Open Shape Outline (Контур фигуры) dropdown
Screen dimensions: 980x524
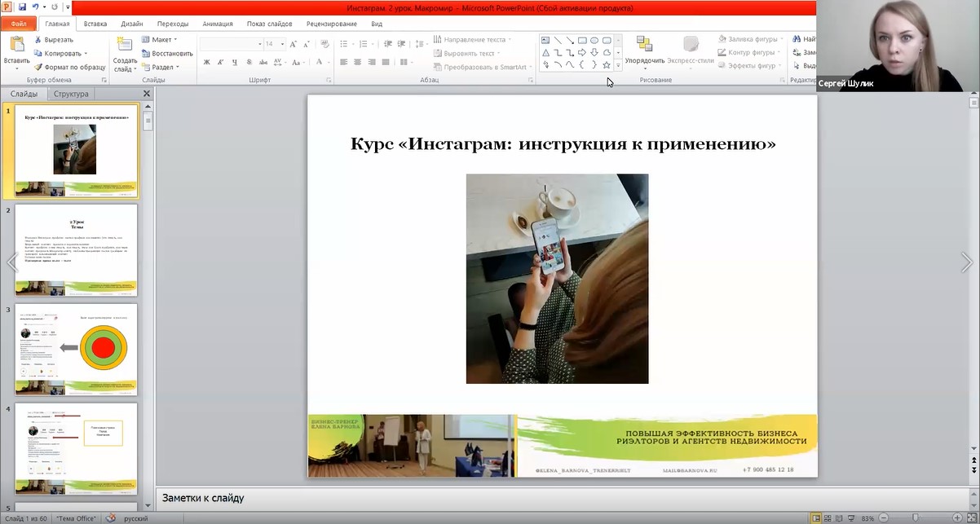pos(750,52)
